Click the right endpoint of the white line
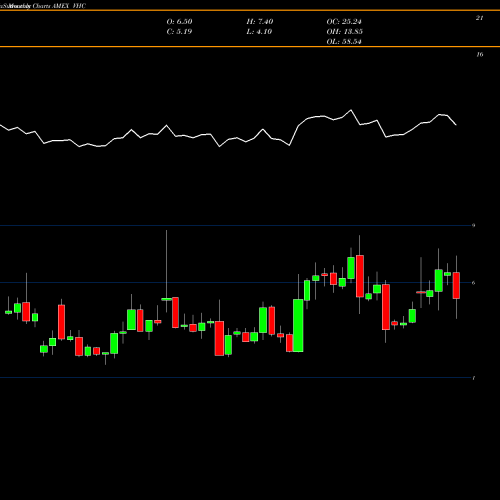Image resolution: width=500 pixels, height=500 pixels. click(x=456, y=125)
